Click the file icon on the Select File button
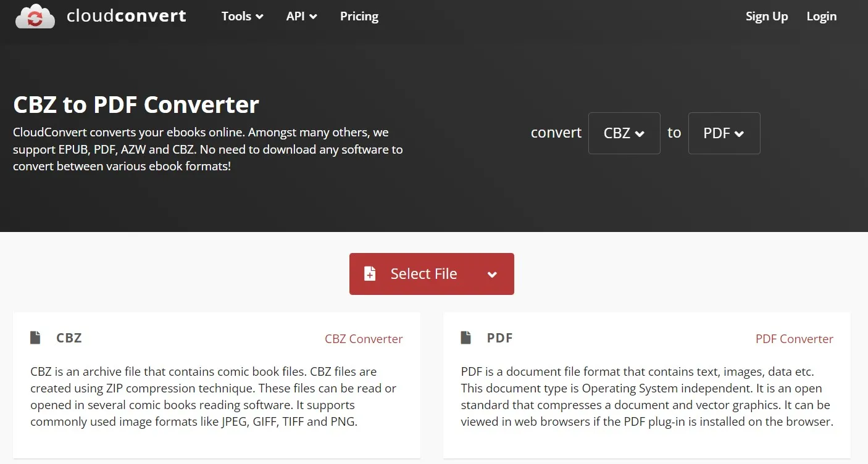 [x=370, y=273]
